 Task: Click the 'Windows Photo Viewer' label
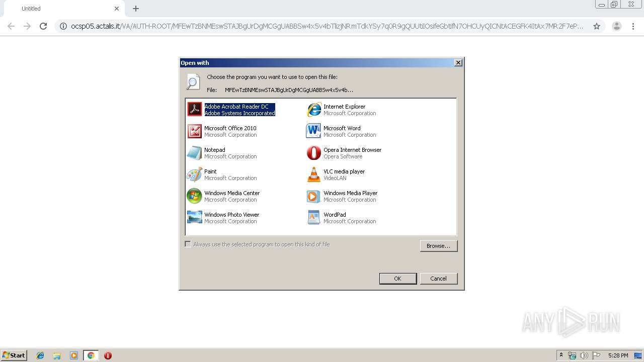pos(231,215)
